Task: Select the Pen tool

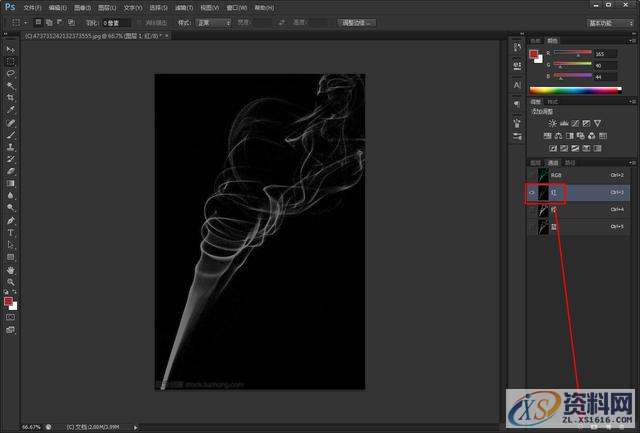Action: tap(11, 220)
